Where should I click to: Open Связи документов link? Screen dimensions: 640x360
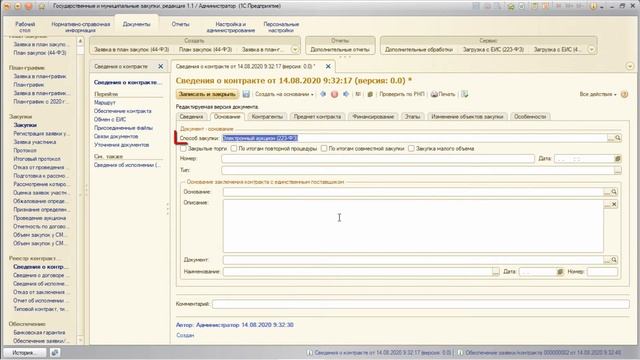point(116,136)
